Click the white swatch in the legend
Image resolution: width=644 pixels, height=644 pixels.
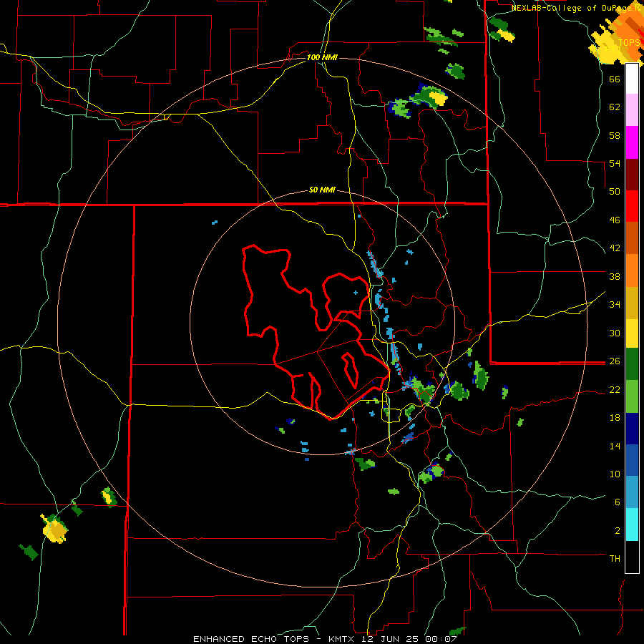coord(632,79)
